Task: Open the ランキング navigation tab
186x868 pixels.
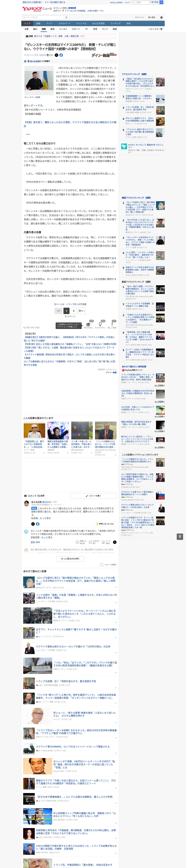Action: click(115, 24)
